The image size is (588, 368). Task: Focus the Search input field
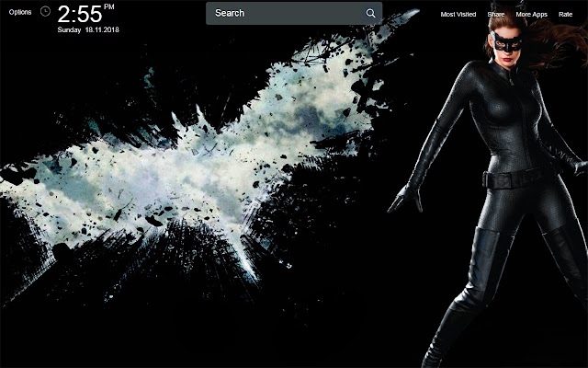[x=294, y=13]
